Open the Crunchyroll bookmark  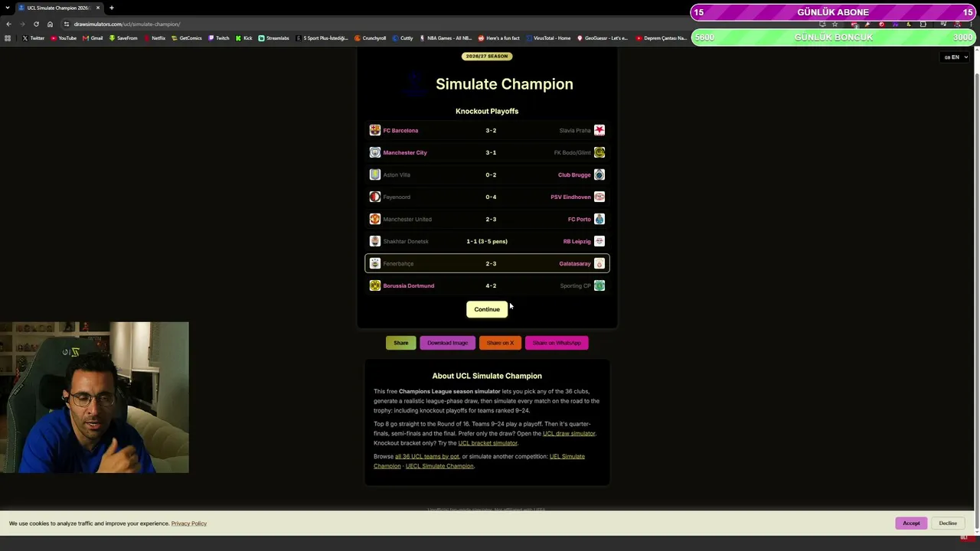tap(371, 38)
